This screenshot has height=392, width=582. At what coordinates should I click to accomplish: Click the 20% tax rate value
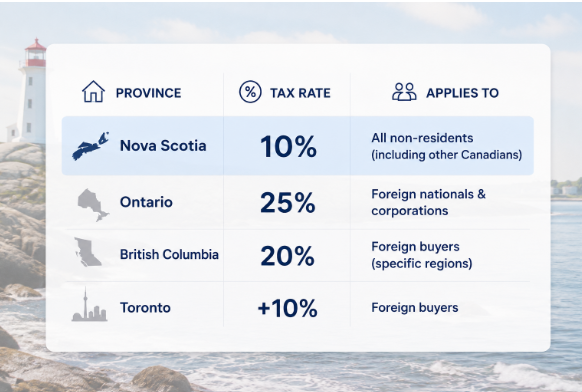(x=287, y=256)
